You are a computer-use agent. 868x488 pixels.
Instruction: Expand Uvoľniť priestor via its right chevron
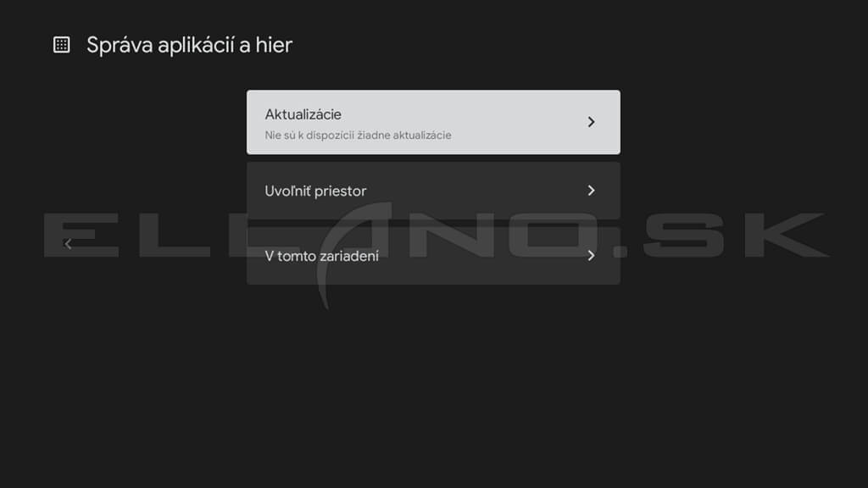(x=591, y=191)
